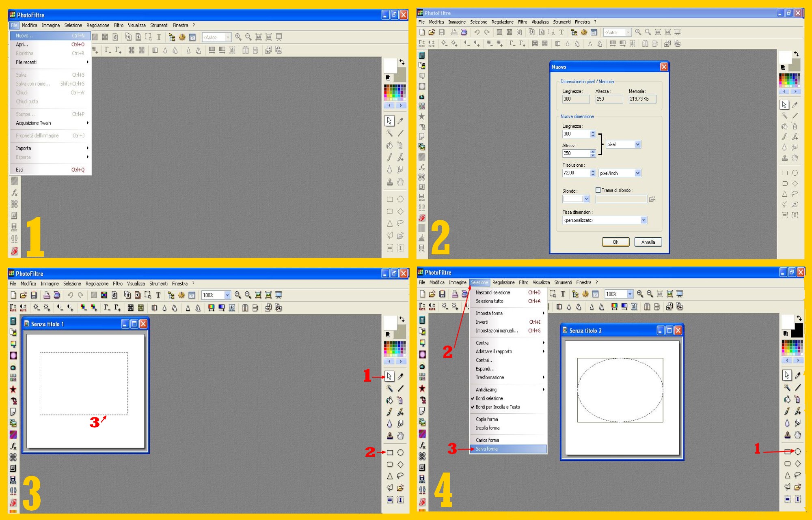Click Salva forma in Selezione menu
Viewport: 812px width, 520px height.
click(486, 449)
